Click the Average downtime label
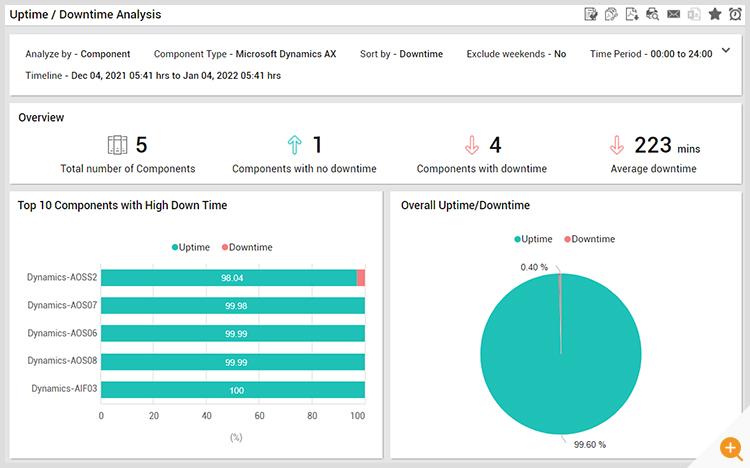This screenshot has height=468, width=750. tap(653, 169)
